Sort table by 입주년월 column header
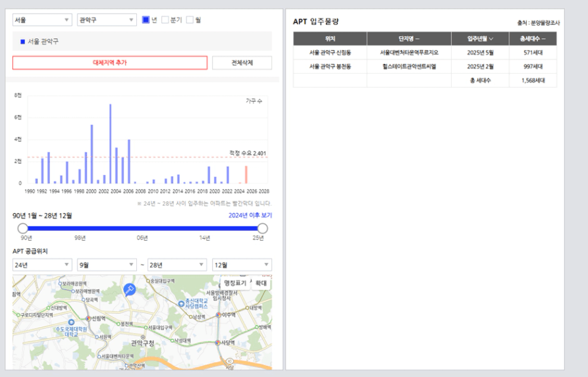The height and width of the screenshot is (377, 588). coord(480,39)
